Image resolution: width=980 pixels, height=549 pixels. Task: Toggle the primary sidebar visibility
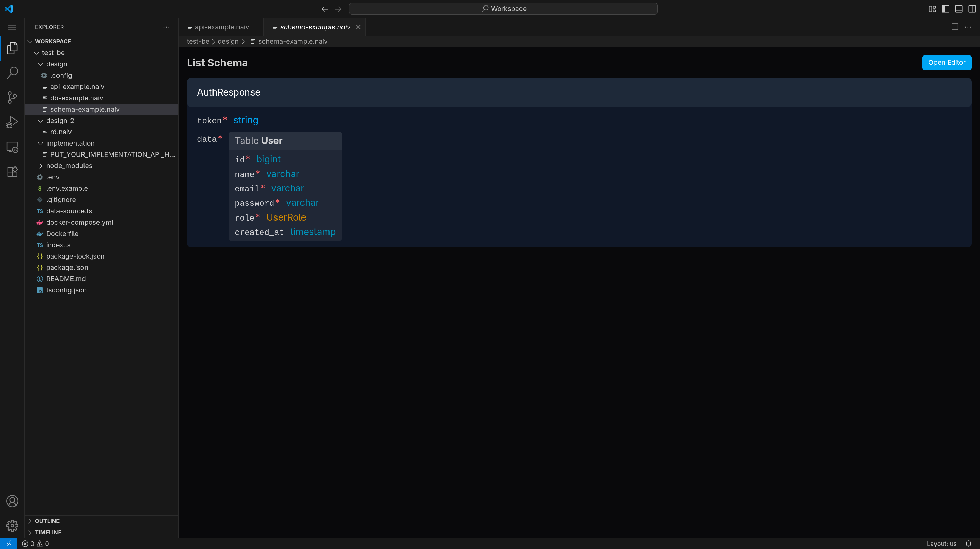tap(945, 9)
